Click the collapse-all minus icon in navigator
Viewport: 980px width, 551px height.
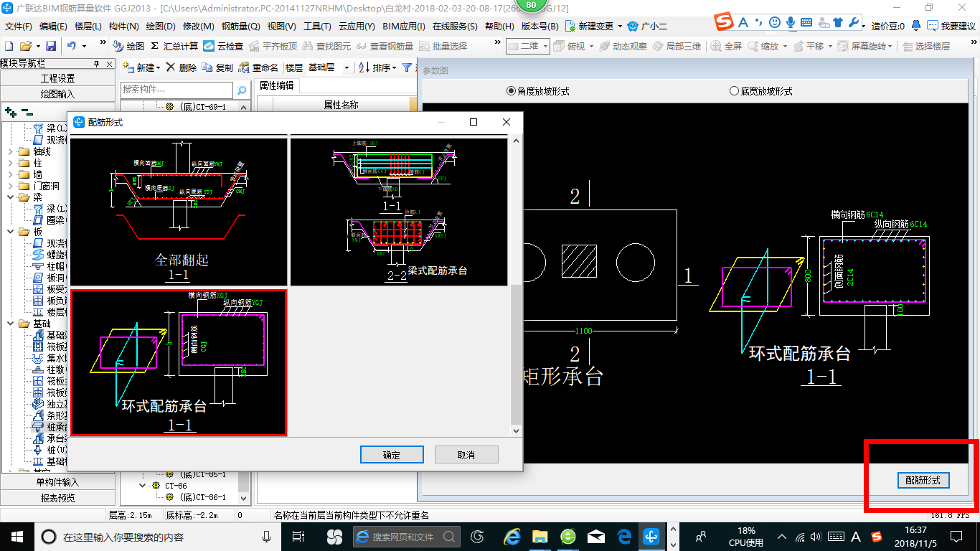click(27, 112)
